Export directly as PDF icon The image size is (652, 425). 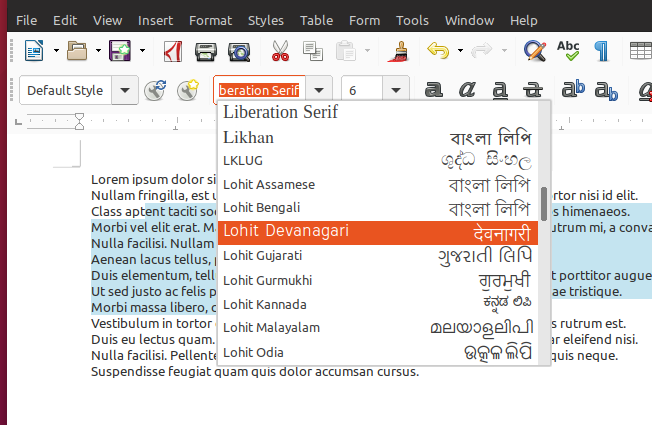[173, 51]
